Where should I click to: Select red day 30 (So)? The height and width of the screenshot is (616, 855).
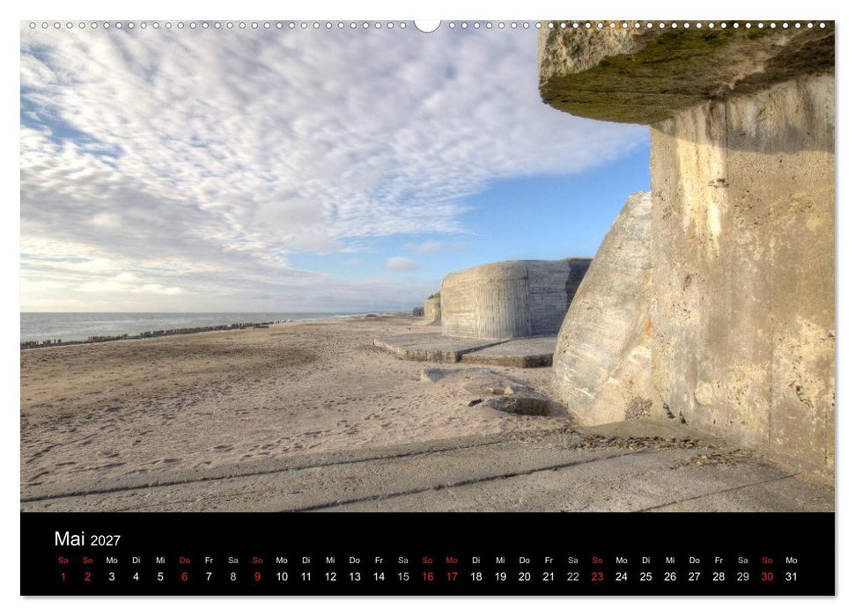767,576
